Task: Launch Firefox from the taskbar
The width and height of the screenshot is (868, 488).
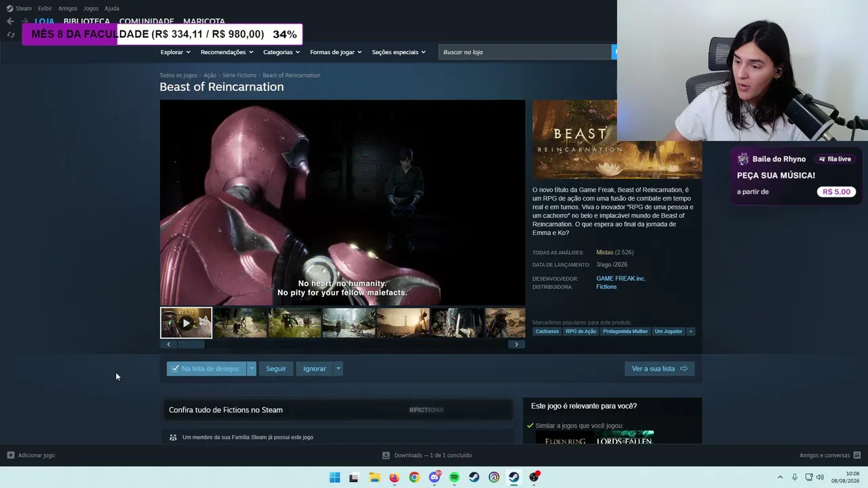Action: (x=394, y=477)
